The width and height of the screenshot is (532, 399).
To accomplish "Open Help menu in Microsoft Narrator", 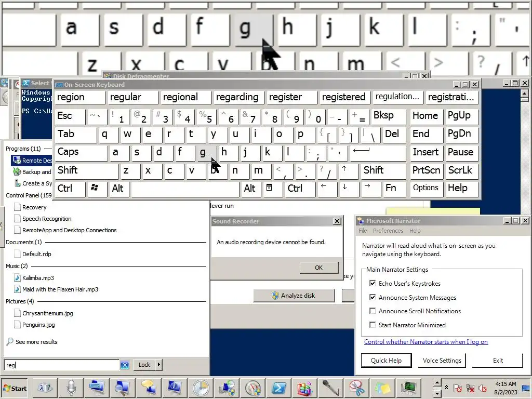I will [415, 231].
